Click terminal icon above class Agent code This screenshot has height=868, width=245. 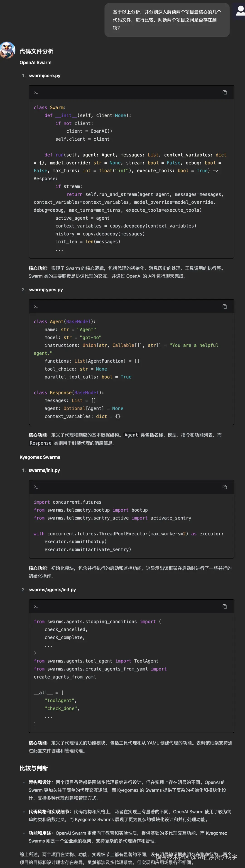coord(36,306)
